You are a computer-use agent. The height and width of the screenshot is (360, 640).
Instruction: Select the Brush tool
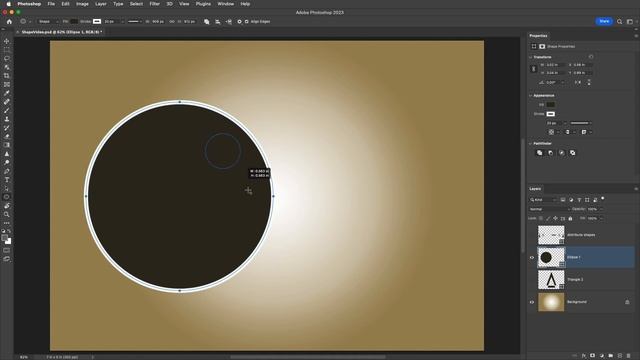click(x=7, y=110)
